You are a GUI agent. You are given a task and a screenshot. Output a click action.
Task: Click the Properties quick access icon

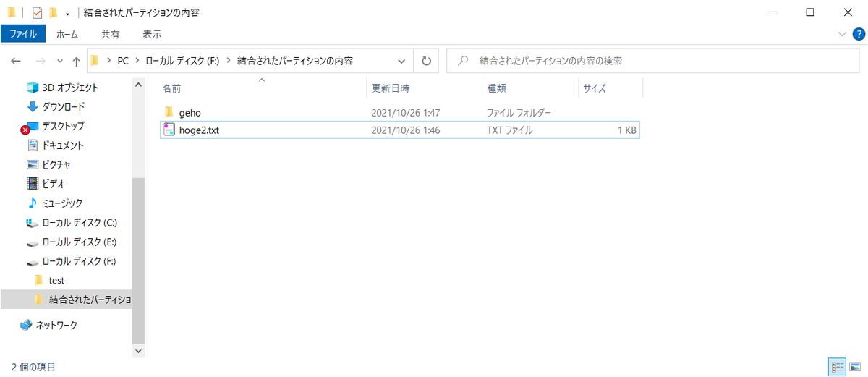tap(38, 12)
